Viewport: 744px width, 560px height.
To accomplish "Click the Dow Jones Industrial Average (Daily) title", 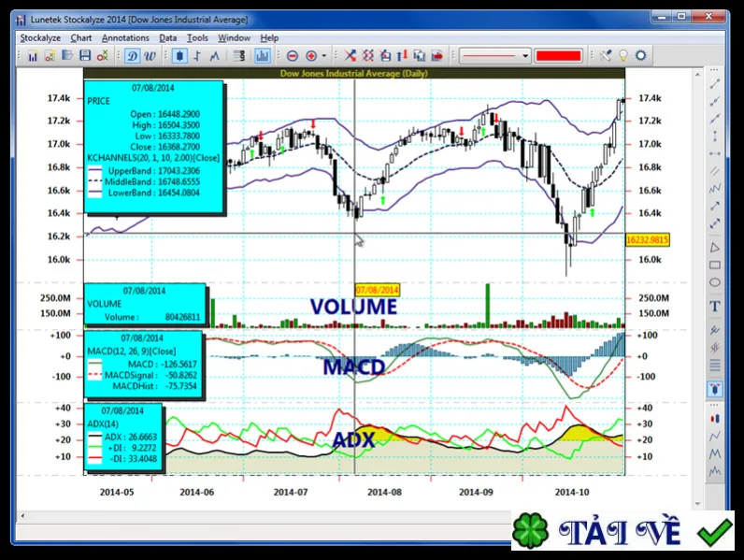I will (x=354, y=73).
